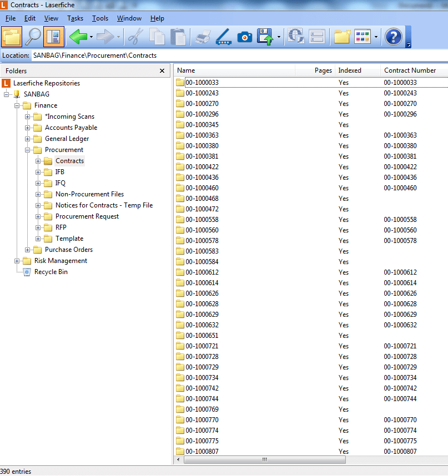Select the Non-Procurement Files folder
The height and width of the screenshot is (476, 448).
coord(89,194)
